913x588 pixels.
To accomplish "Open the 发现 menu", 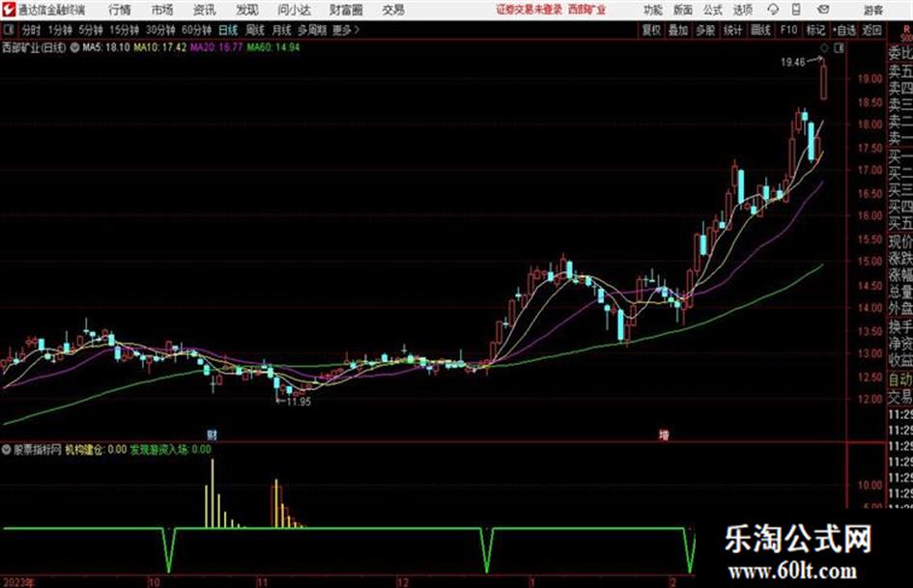I will (x=247, y=10).
